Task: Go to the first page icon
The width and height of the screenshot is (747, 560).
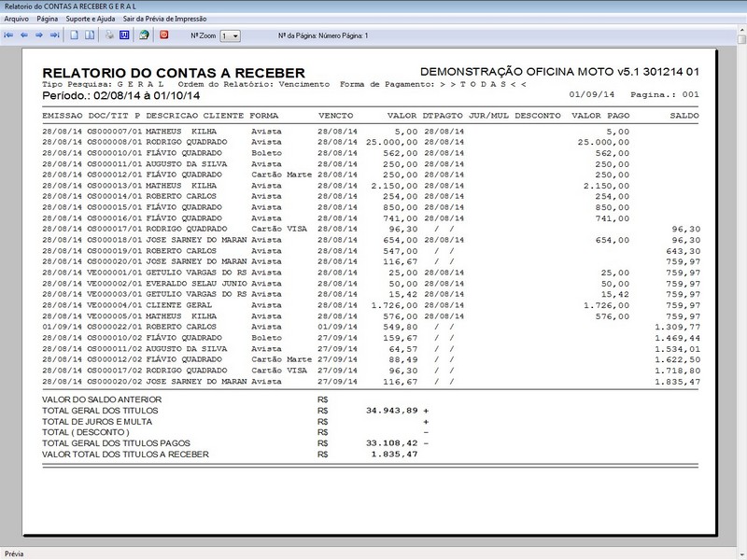Action: (10, 37)
